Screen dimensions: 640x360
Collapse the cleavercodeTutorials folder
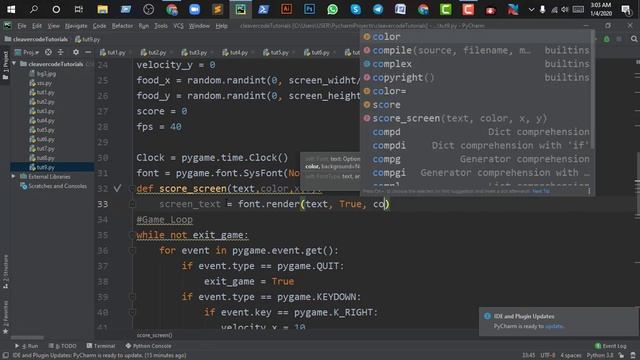coord(14,64)
